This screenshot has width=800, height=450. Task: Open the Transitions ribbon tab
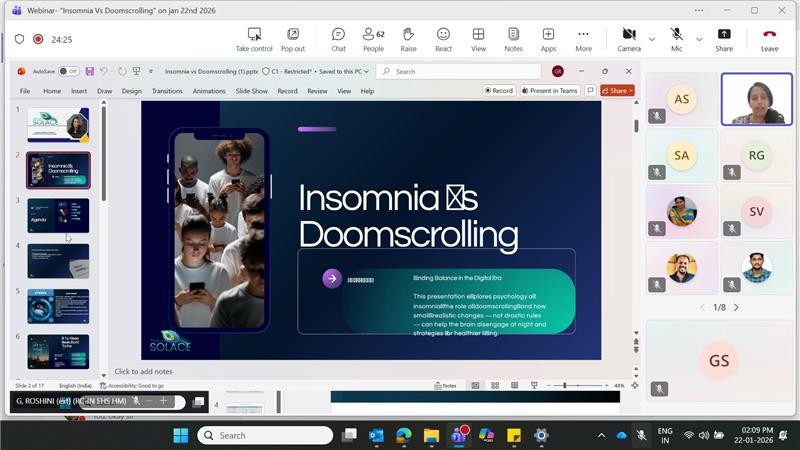click(167, 91)
